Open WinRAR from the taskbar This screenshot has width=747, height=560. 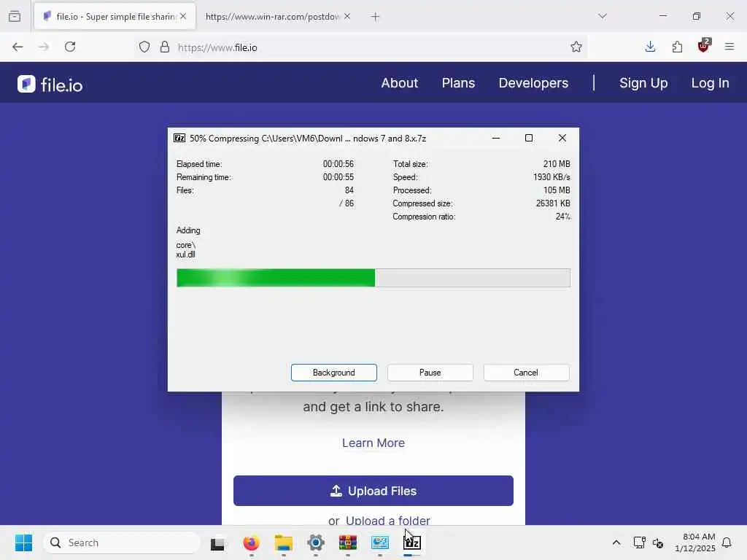tap(348, 542)
